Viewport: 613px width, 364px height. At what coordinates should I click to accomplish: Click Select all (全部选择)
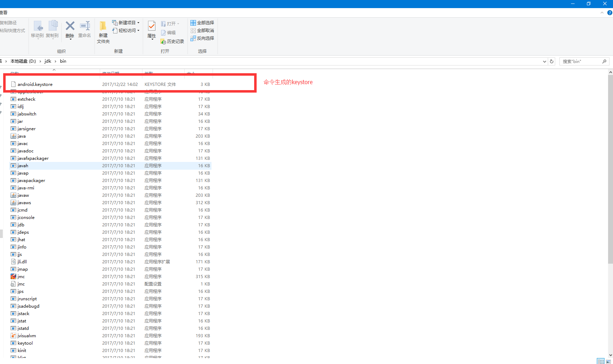click(202, 23)
